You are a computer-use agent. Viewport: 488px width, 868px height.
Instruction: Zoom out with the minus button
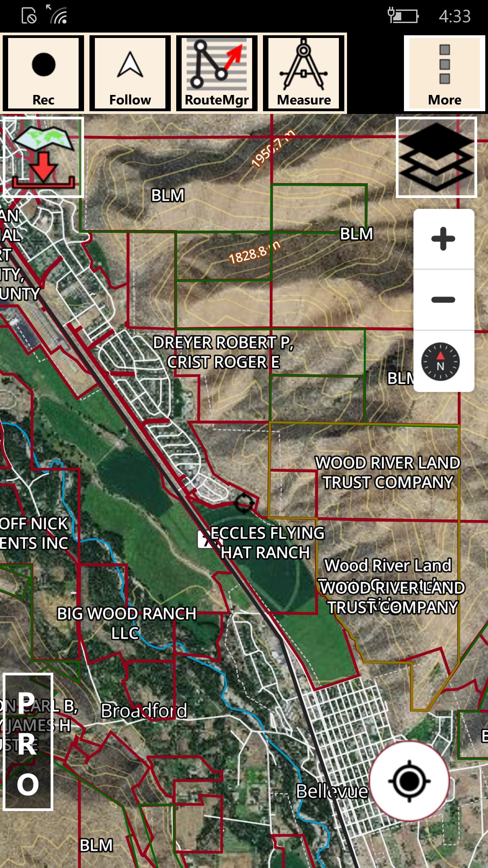tap(443, 300)
